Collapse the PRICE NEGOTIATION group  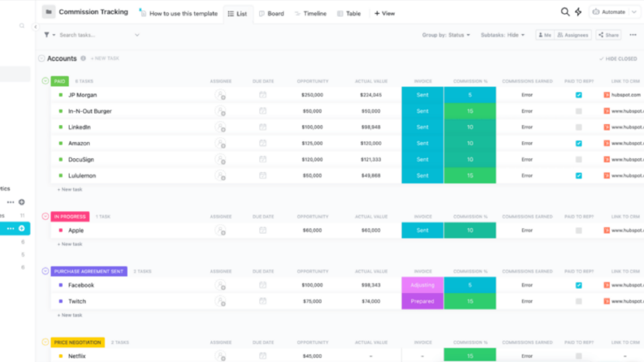(45, 342)
